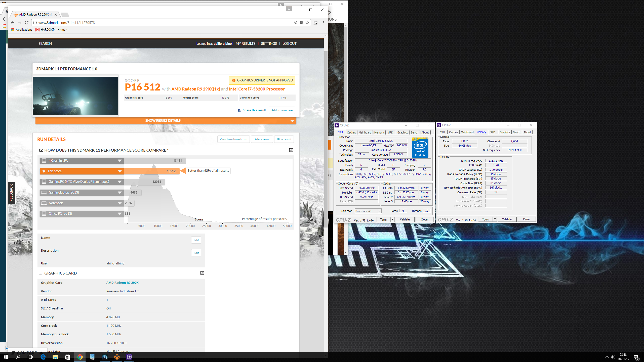Open the QR code extension icon
The image size is (644, 362).
click(x=315, y=23)
